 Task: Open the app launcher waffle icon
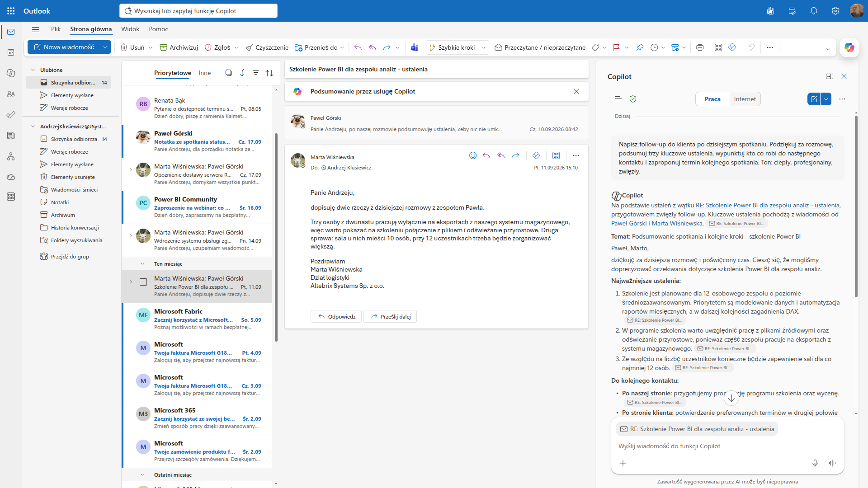tap(11, 11)
